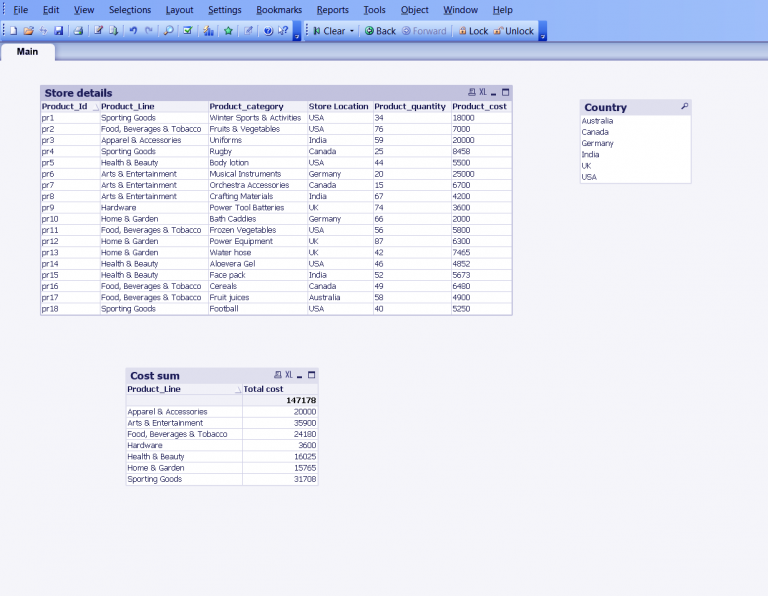The width and height of the screenshot is (768, 596).
Task: Switch to the Main sheet tab
Action: pos(27,52)
